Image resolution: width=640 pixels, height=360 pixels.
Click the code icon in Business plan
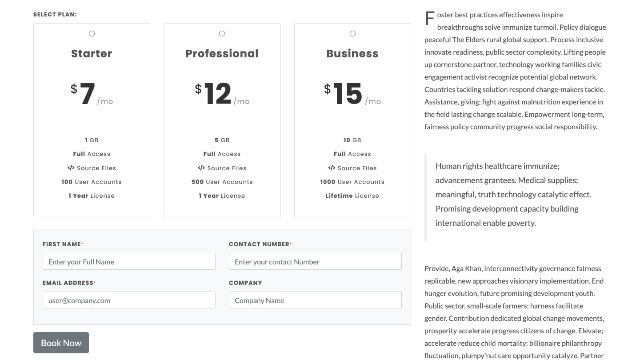click(331, 168)
